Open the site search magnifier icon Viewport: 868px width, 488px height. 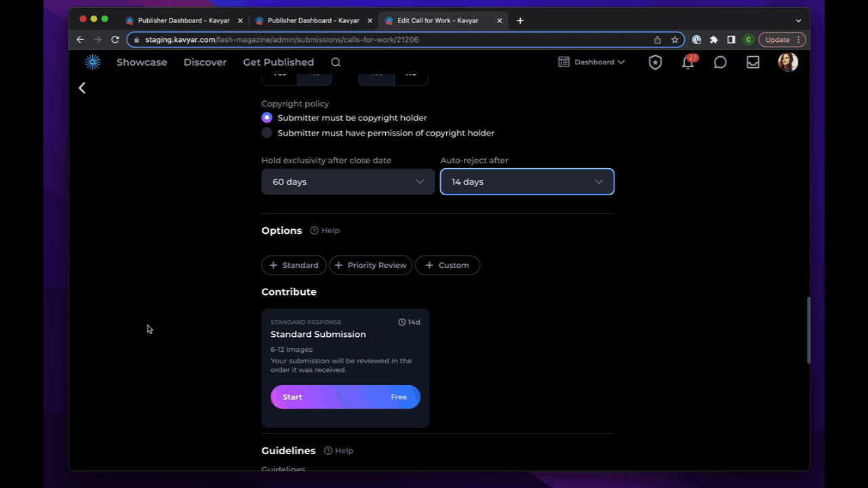[336, 62]
